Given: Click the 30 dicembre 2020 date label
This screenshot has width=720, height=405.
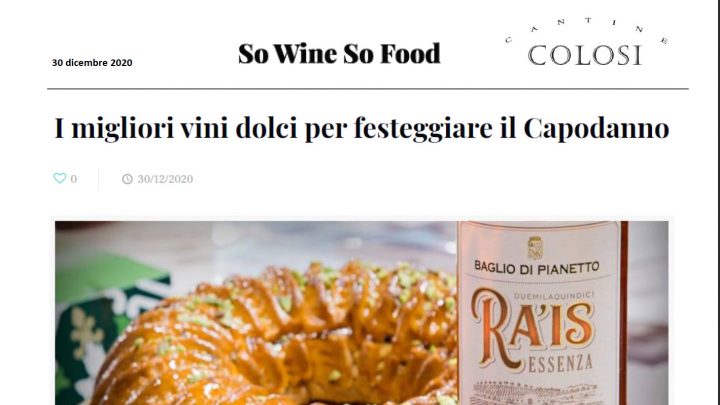Looking at the screenshot, I should click(92, 62).
